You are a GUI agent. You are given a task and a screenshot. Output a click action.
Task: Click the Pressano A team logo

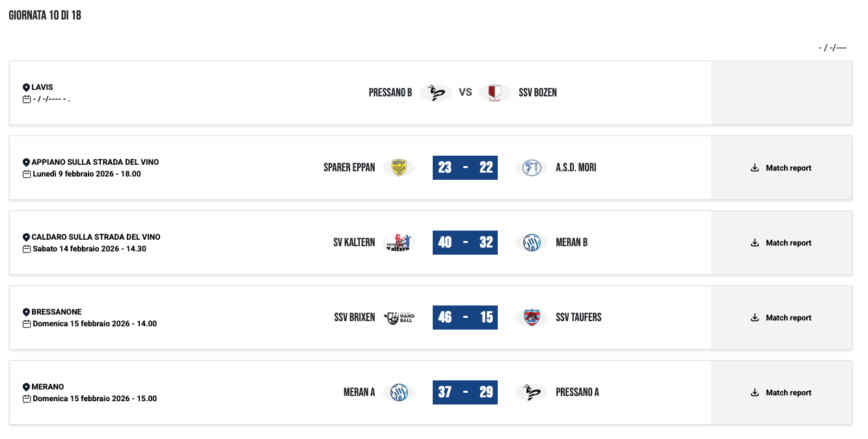point(532,392)
